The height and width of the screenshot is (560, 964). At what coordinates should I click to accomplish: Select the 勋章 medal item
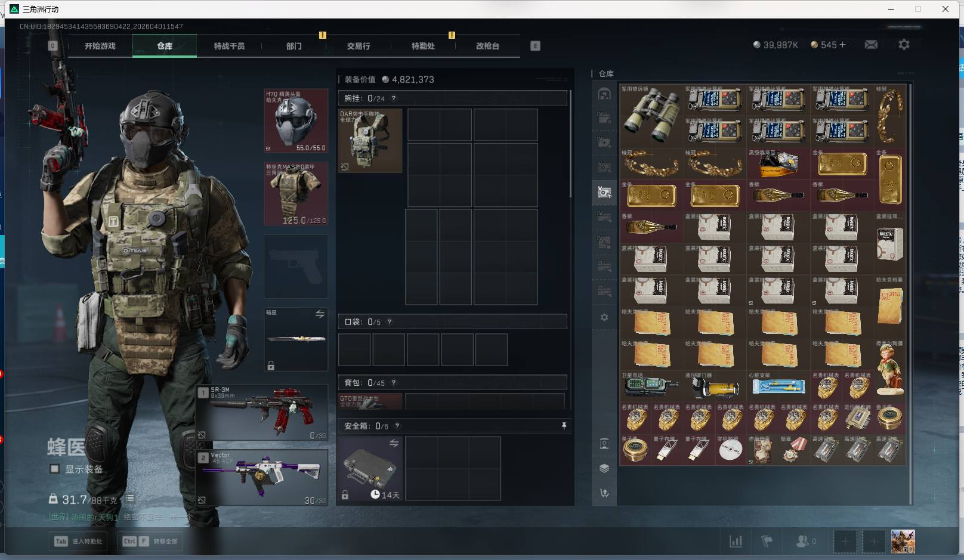[794, 450]
